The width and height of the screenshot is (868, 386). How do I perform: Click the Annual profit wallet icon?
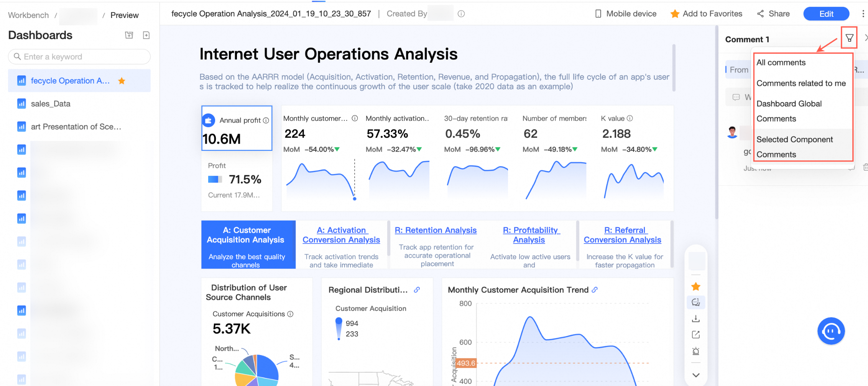(x=209, y=120)
